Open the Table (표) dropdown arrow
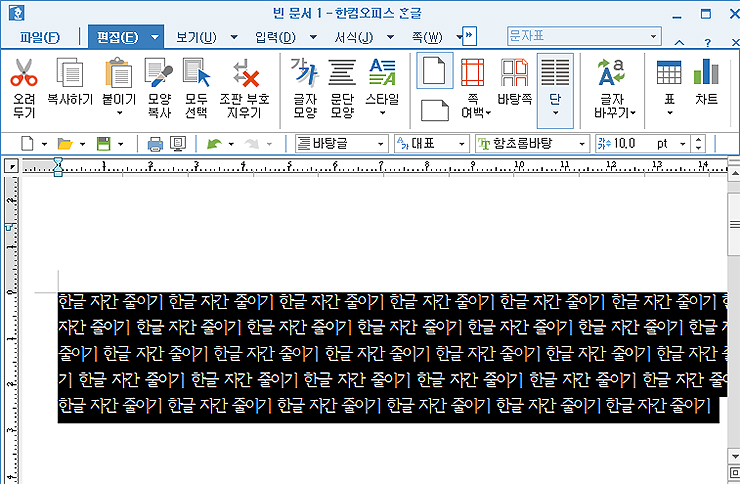Viewport: 740px width, 484px height. pyautogui.click(x=669, y=113)
